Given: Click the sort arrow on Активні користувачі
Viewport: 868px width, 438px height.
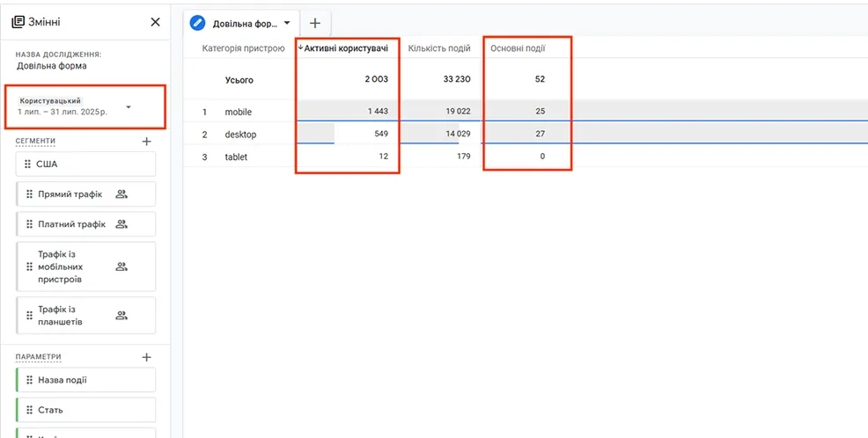Looking at the screenshot, I should click(300, 47).
